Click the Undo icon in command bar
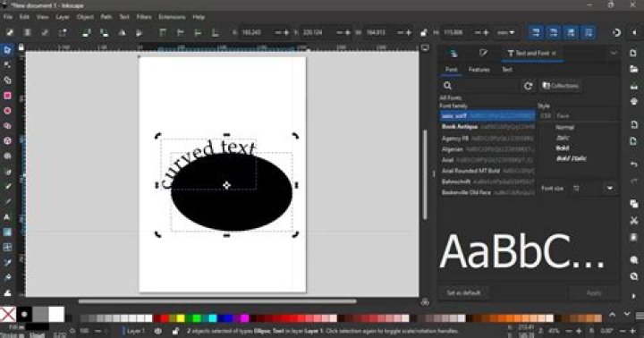The image size is (644, 338). coord(634,165)
